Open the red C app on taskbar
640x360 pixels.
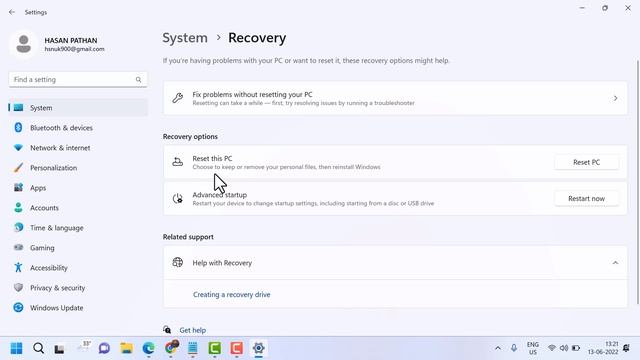coord(237,348)
